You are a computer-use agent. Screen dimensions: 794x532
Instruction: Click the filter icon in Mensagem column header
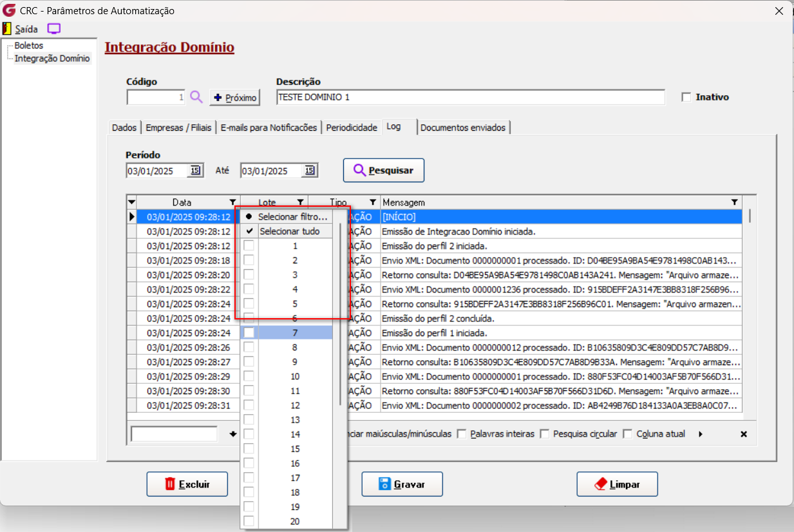point(735,202)
